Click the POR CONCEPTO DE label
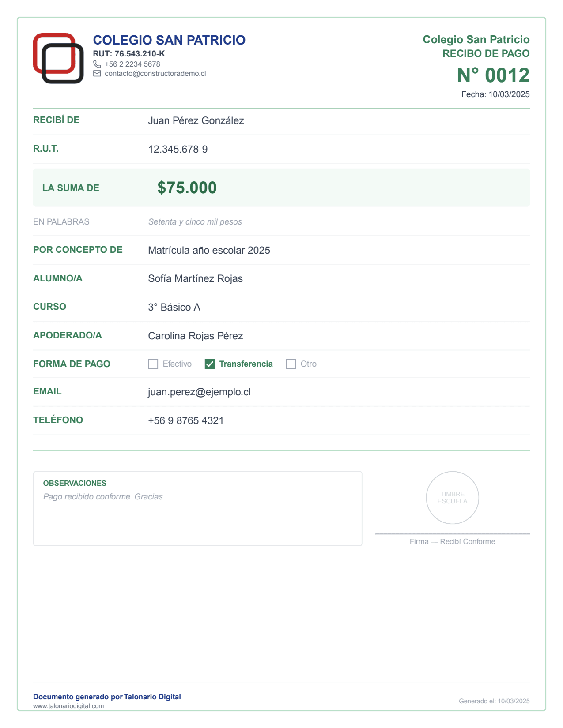 [78, 250]
